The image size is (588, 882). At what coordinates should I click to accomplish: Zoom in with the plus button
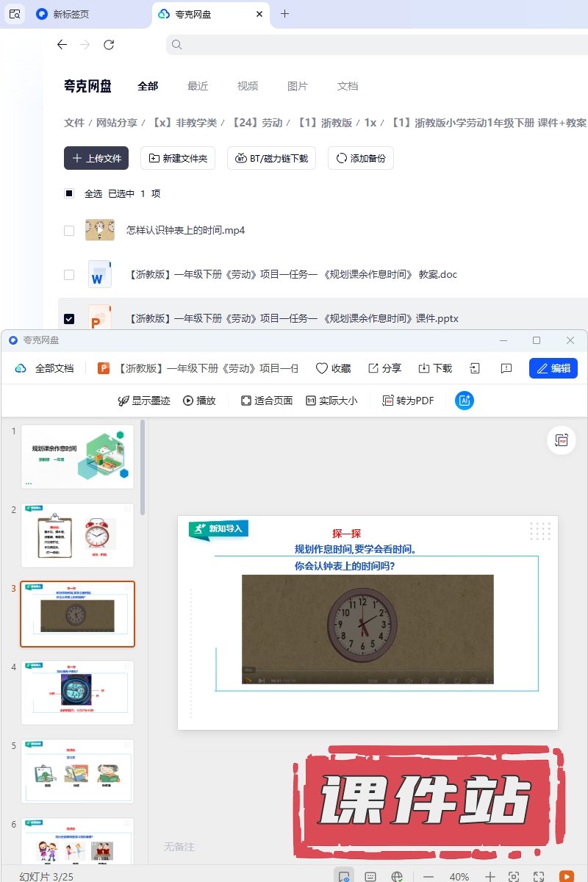click(490, 876)
